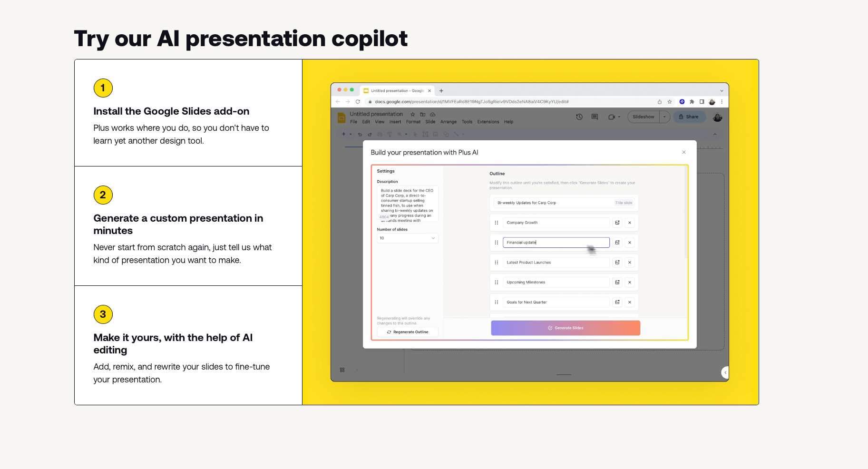Click the browser reload icon

point(358,102)
